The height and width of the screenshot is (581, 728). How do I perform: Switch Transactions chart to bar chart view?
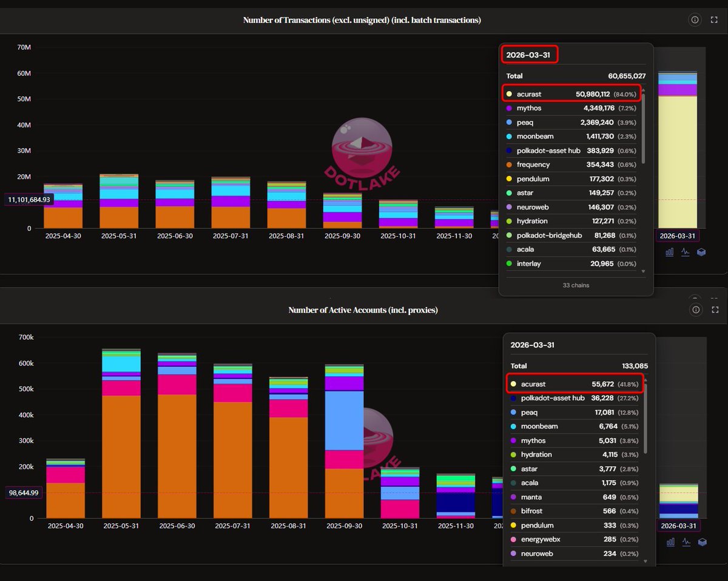pos(670,252)
